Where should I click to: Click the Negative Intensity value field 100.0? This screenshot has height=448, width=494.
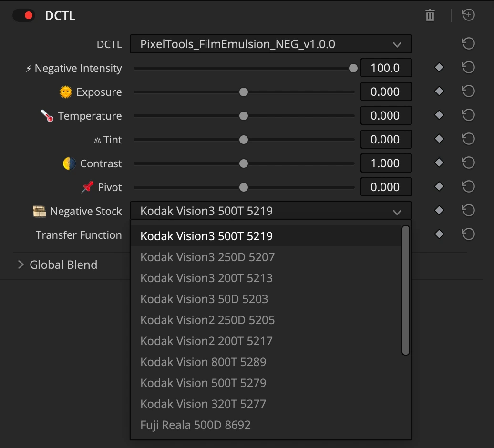coord(386,68)
